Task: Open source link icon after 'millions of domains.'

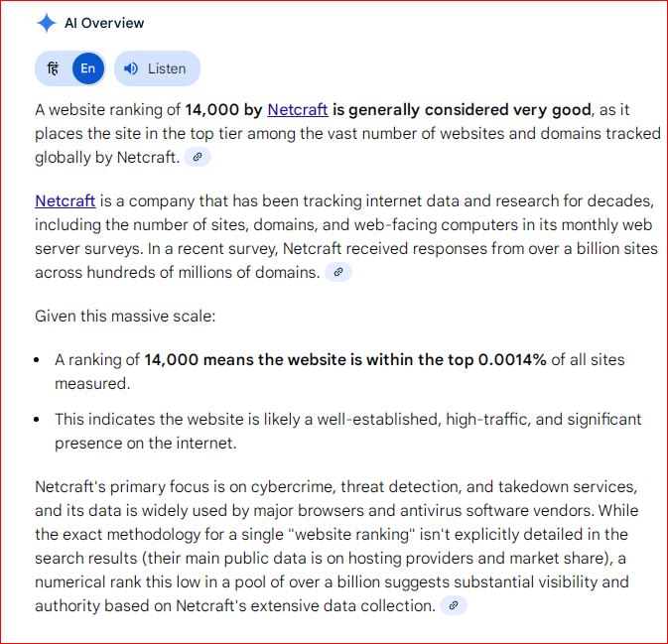Action: [x=338, y=272]
